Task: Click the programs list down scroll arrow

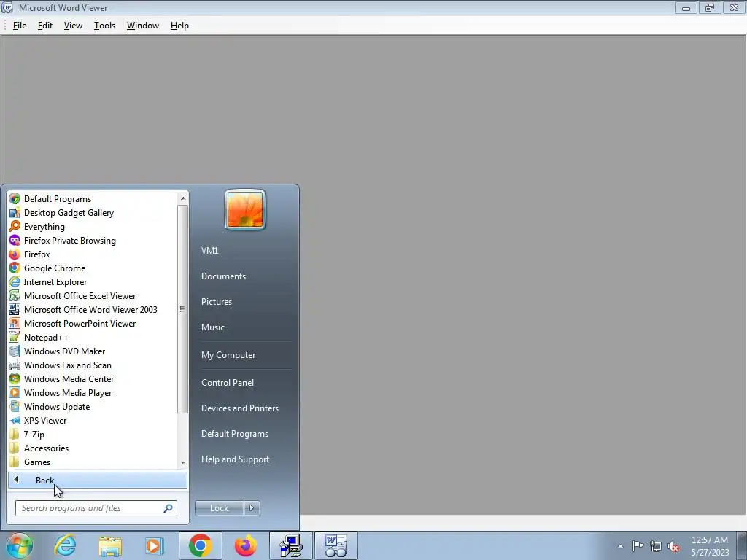Action: click(183, 462)
